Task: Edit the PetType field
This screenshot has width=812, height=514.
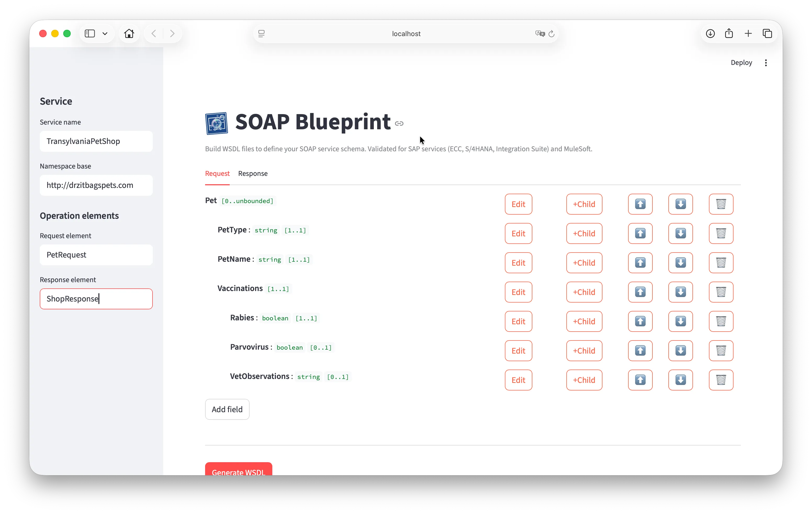Action: click(518, 233)
